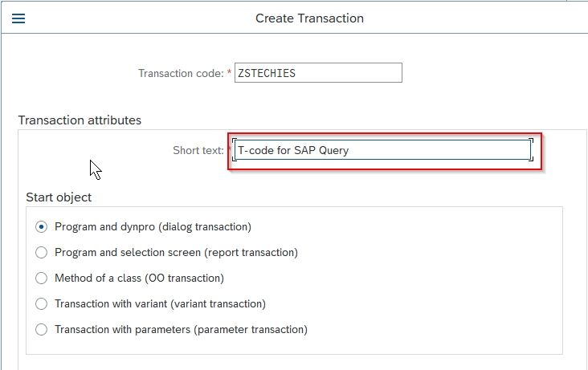Click the Start object heading
This screenshot has width=588, height=370.
tap(59, 197)
